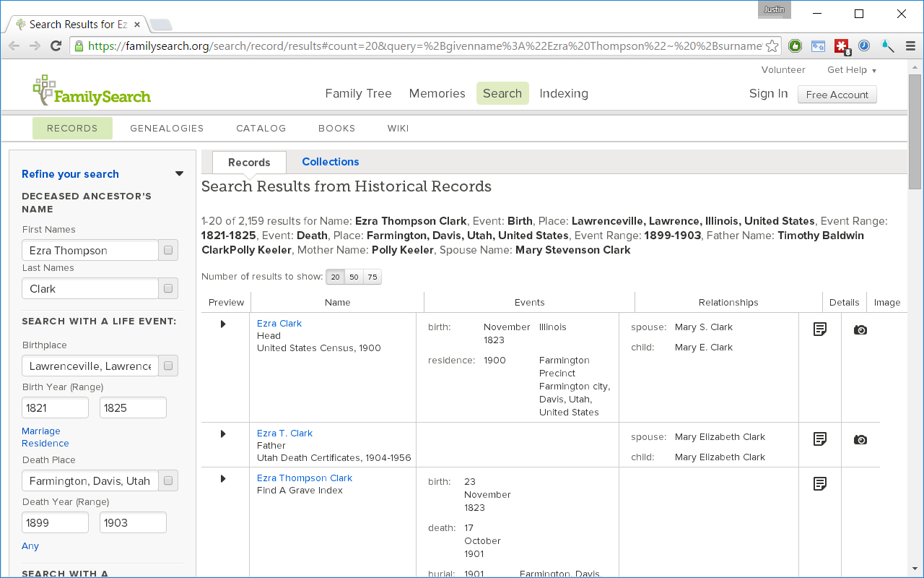Screen dimensions: 924x578
Task: Switch to the Wiki tab
Action: click(398, 129)
